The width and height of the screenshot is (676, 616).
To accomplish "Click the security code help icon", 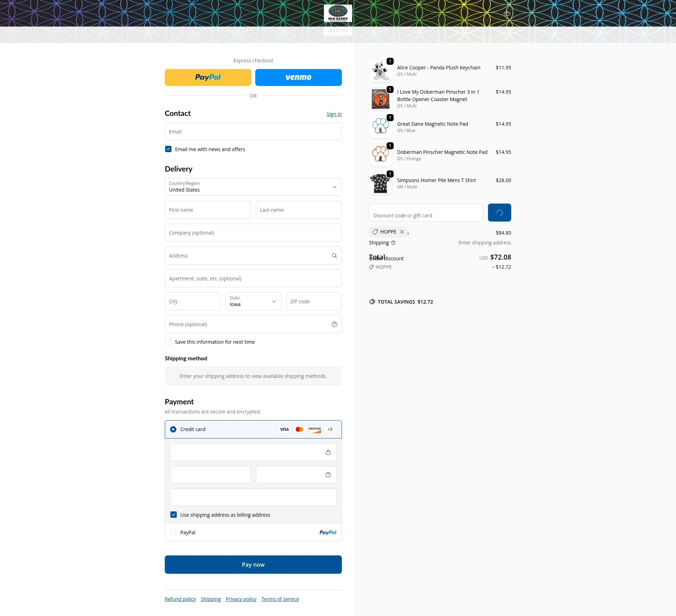I will tap(328, 475).
